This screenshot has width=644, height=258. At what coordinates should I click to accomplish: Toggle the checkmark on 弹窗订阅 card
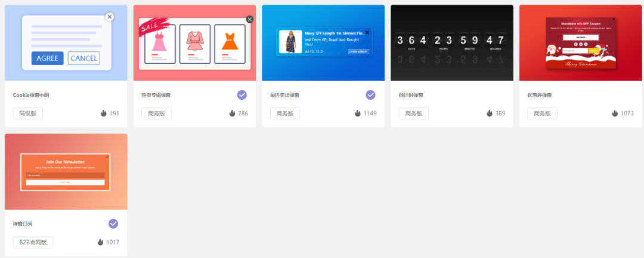[x=113, y=224]
